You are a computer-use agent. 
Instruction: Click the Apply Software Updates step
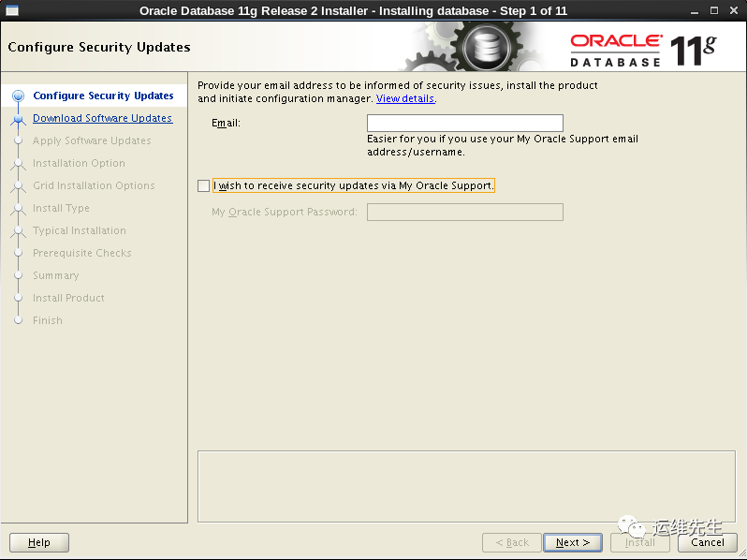click(92, 140)
